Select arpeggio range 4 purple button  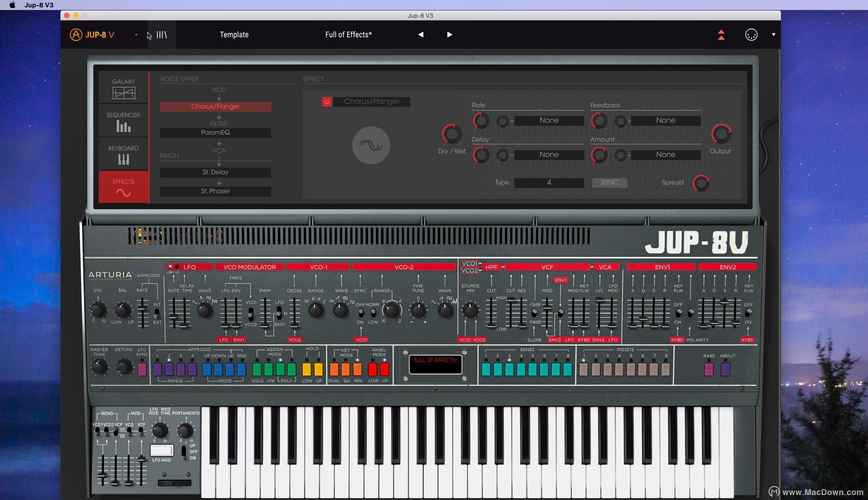pyautogui.click(x=192, y=370)
